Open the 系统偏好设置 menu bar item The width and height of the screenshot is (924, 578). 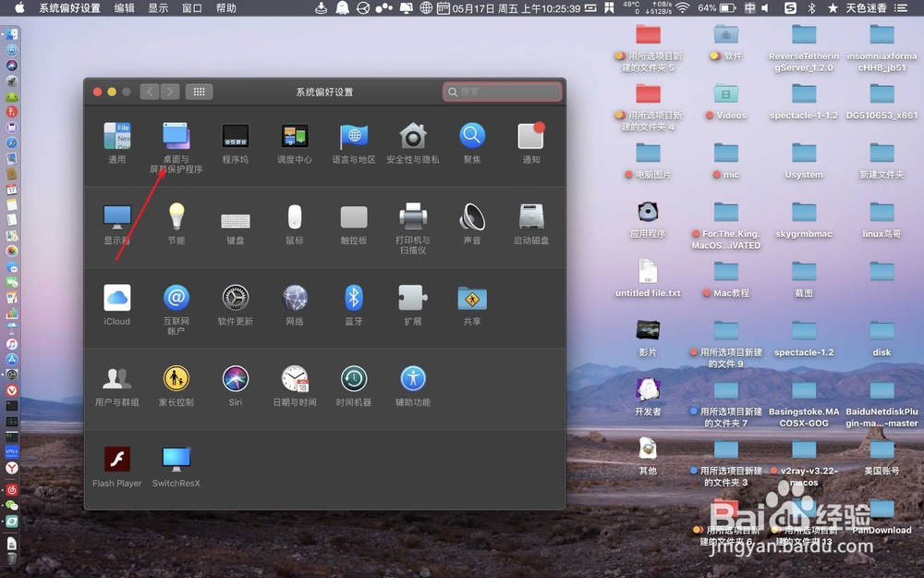[x=69, y=7]
